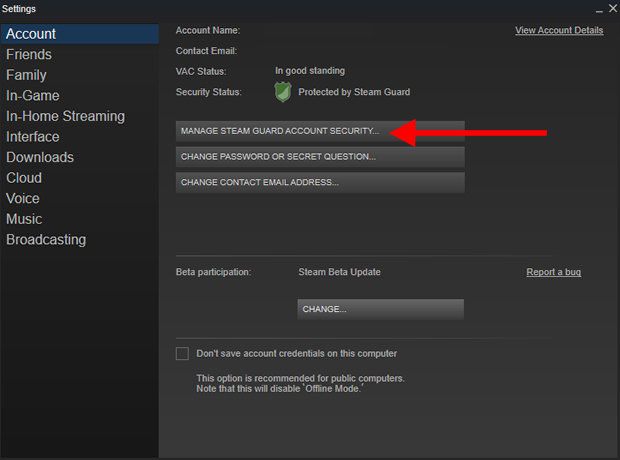
Task: Select the Account settings category
Action: coord(79,34)
